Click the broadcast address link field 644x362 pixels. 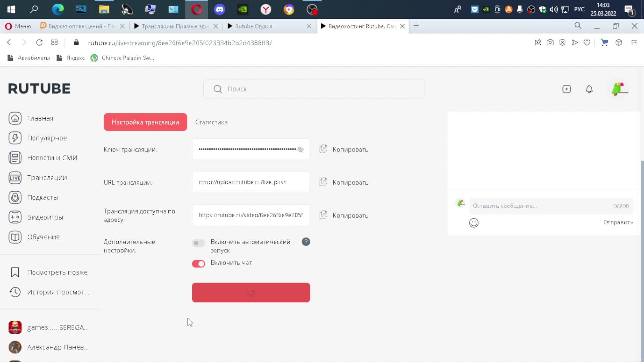click(x=251, y=215)
